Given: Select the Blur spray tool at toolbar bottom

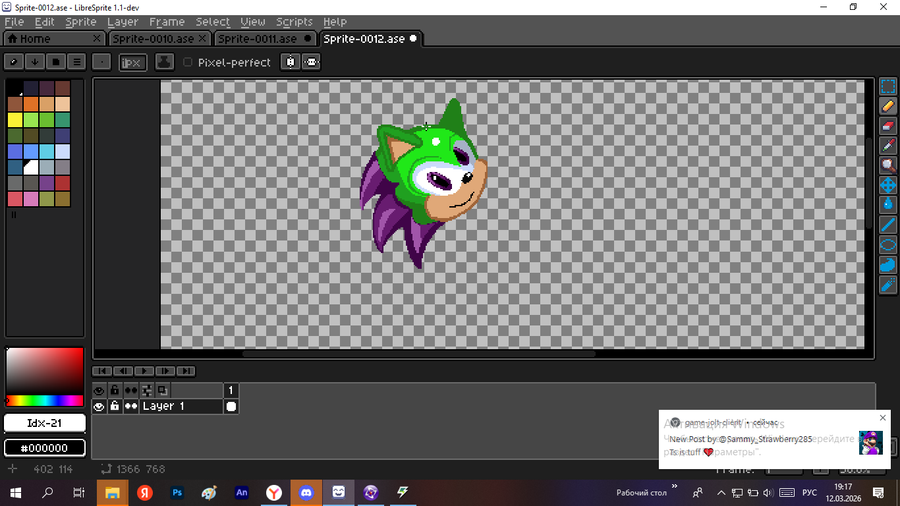Looking at the screenshot, I should [x=888, y=285].
